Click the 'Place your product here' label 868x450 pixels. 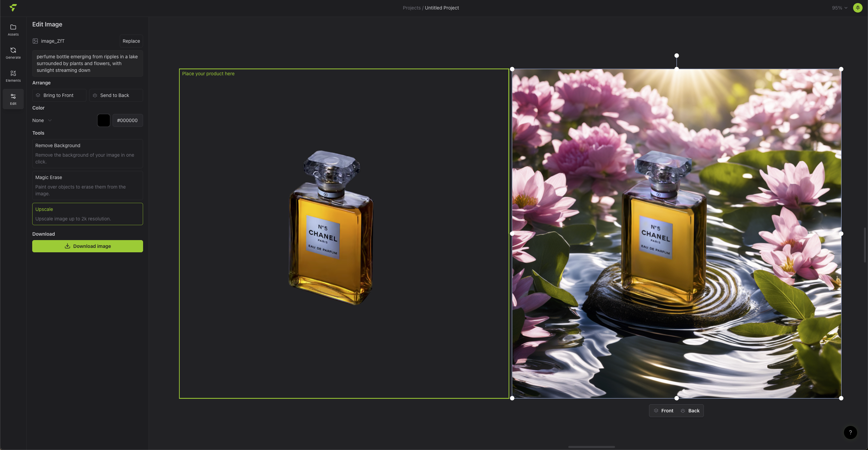click(208, 74)
